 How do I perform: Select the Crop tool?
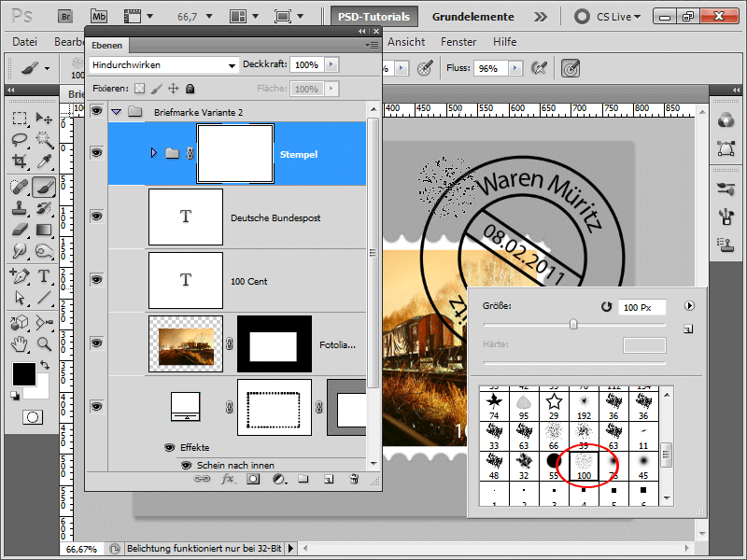tap(20, 161)
